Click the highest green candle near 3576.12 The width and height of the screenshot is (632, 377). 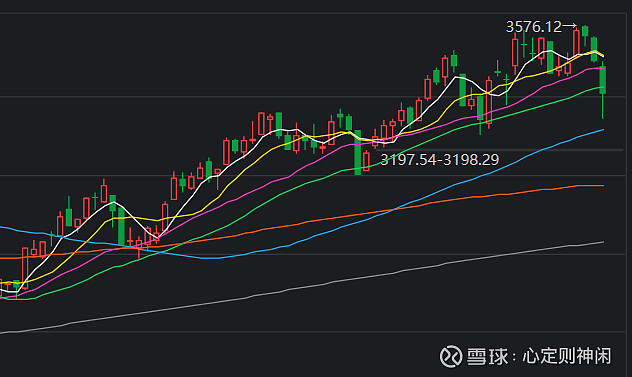coord(585,31)
